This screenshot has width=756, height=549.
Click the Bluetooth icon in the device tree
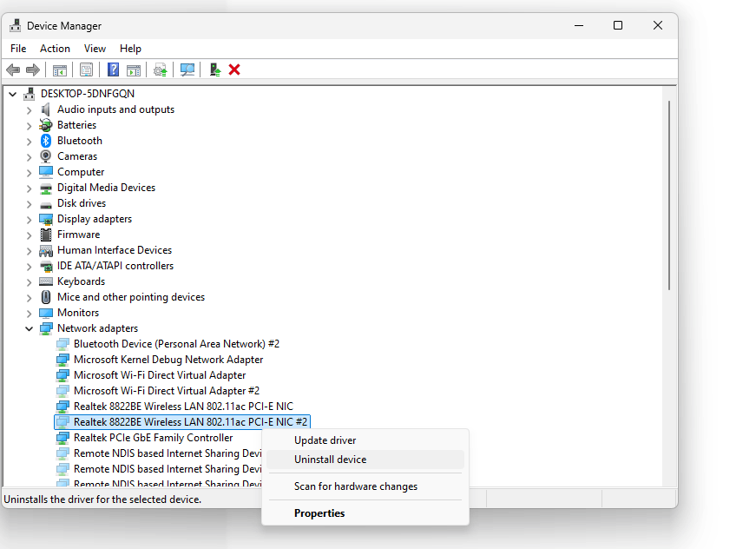[x=45, y=140]
